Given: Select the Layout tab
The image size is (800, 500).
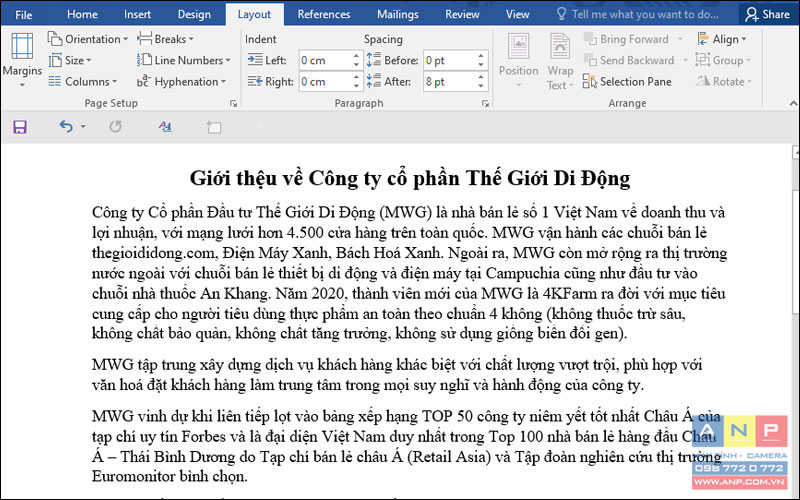Looking at the screenshot, I should point(254,14).
